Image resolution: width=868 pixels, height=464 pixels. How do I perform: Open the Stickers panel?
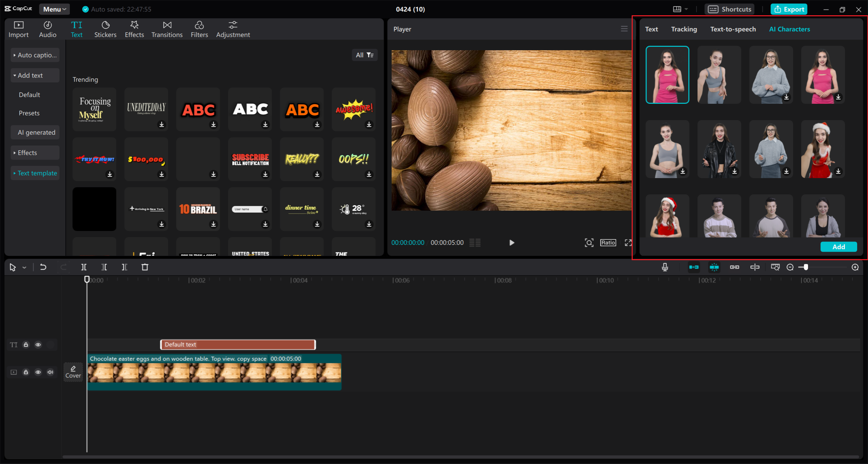pyautogui.click(x=105, y=29)
